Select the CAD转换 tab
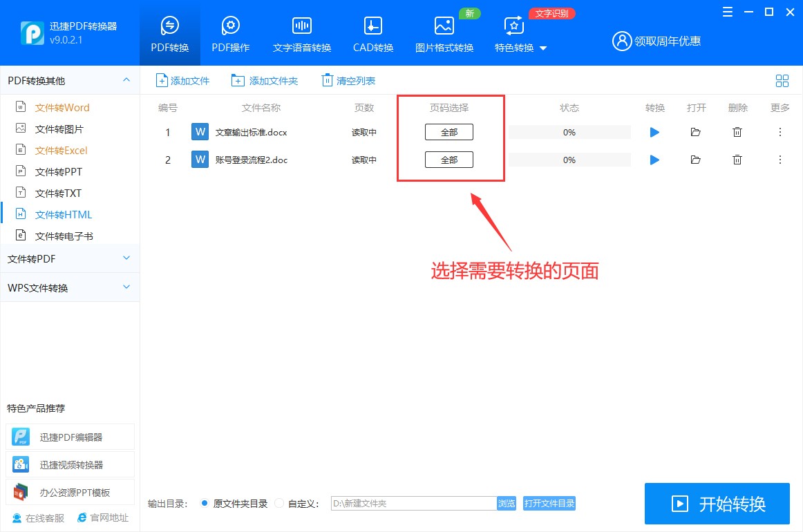803x532 pixels. click(x=373, y=34)
